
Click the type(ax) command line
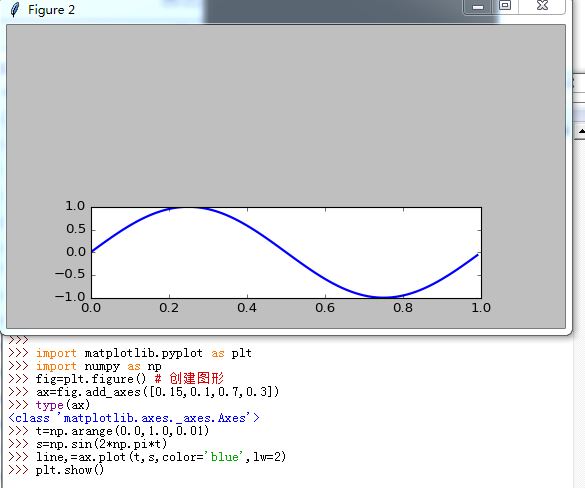point(63,405)
